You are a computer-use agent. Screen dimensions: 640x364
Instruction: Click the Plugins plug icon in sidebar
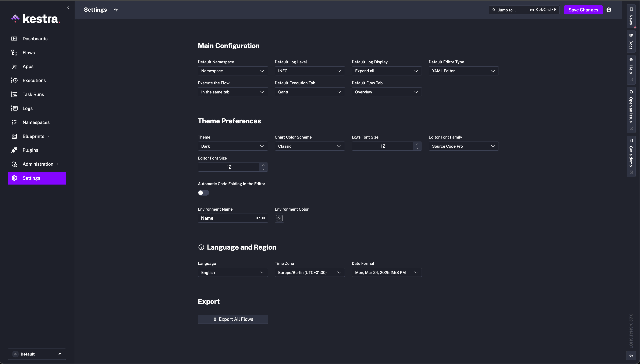point(14,150)
